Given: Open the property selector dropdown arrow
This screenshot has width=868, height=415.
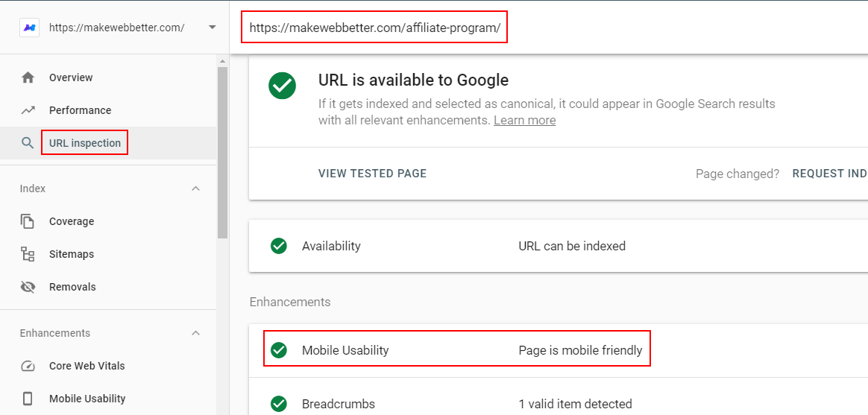Looking at the screenshot, I should point(212,27).
